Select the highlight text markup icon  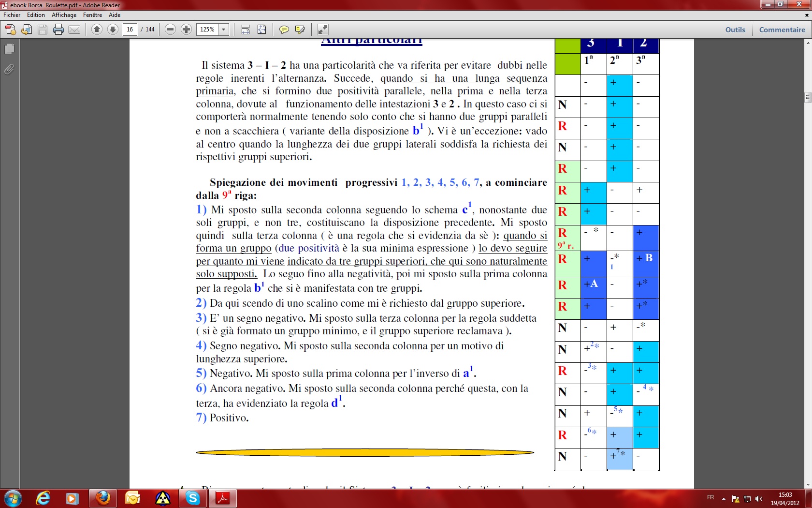[x=300, y=30]
